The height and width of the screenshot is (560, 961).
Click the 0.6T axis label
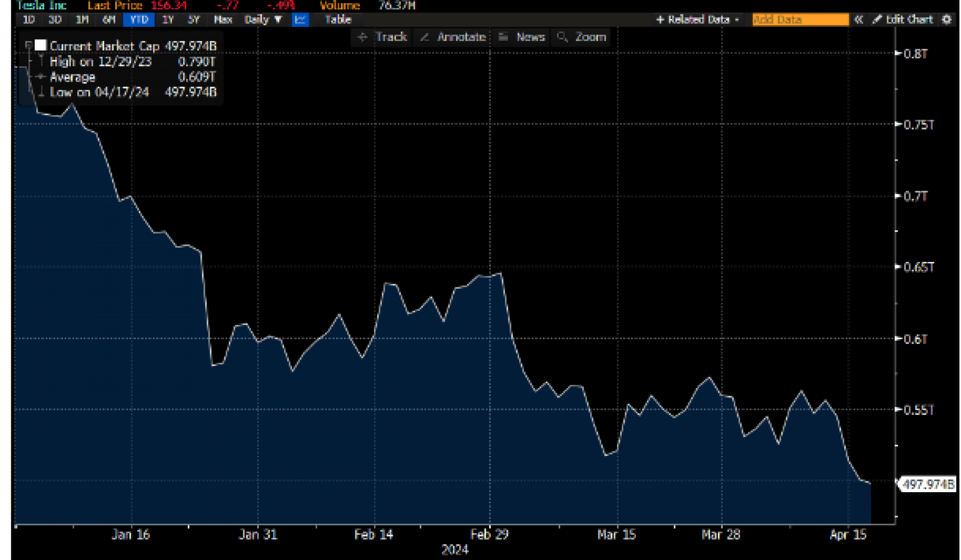(x=915, y=339)
